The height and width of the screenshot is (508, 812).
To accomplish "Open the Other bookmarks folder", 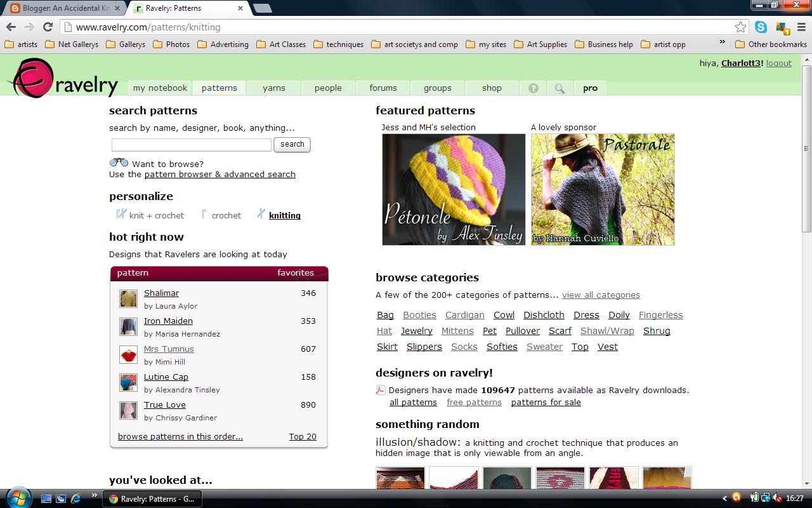I will tap(771, 44).
